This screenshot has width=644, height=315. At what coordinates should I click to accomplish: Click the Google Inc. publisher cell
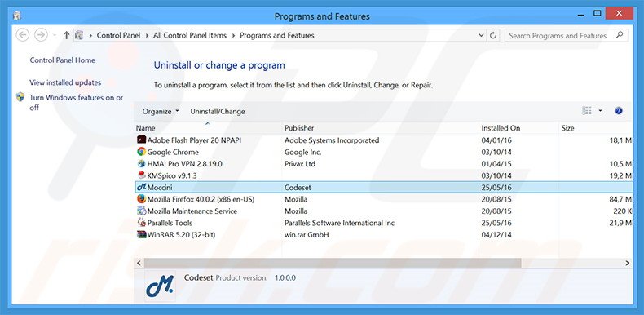point(302,152)
